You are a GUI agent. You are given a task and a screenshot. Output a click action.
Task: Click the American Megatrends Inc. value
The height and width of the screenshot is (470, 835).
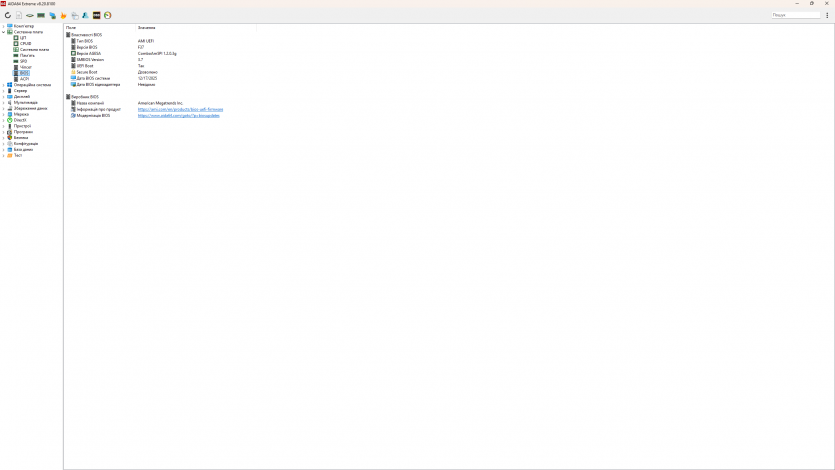160,103
